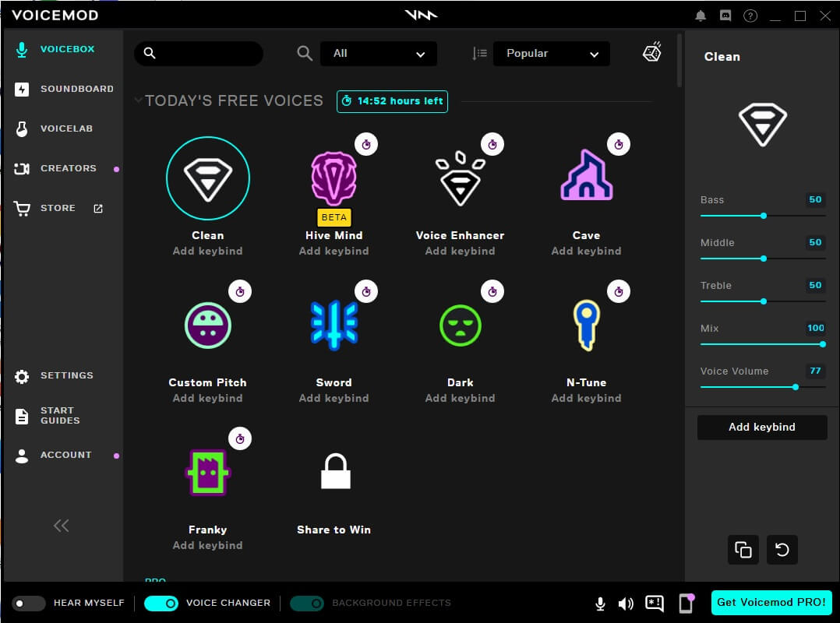Choose the Hive Mind voice icon
Screen dimensions: 840x623
[334, 179]
